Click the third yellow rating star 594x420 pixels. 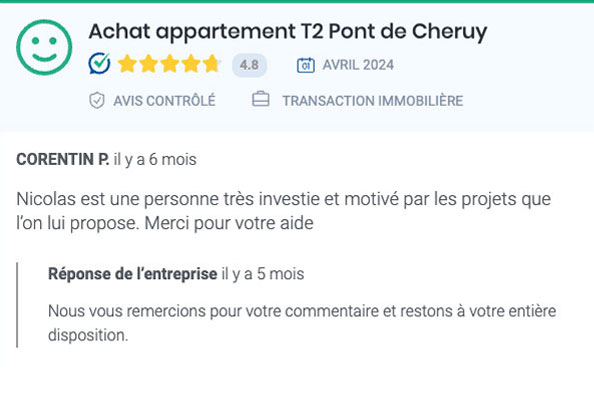click(169, 64)
